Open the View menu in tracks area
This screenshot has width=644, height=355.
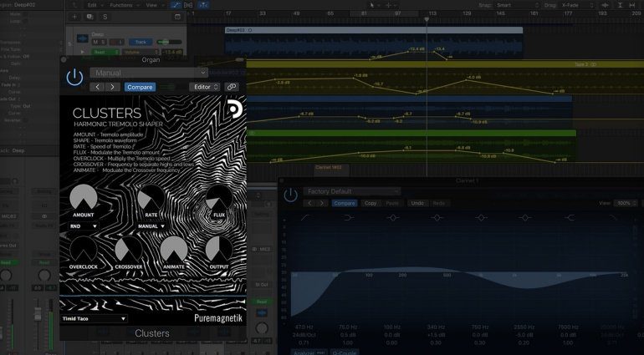coord(154,5)
